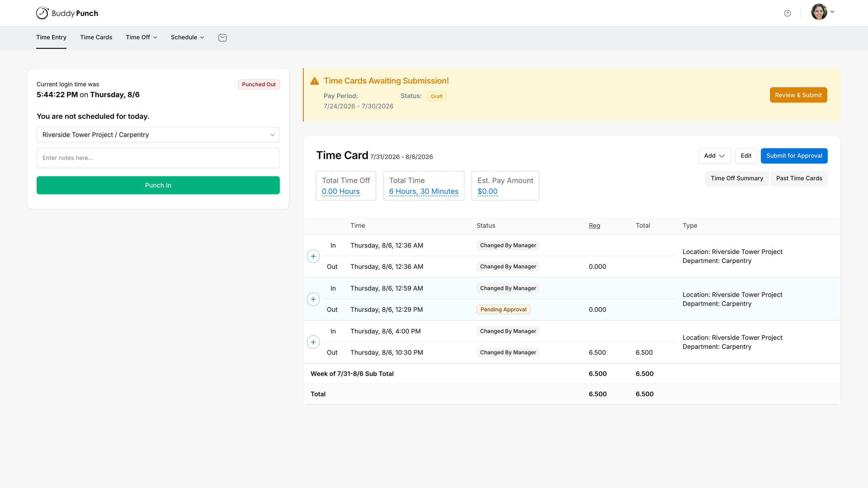Screen dimensions: 868x488
Task: Open the user profile avatar menu
Action: [x=822, y=12]
